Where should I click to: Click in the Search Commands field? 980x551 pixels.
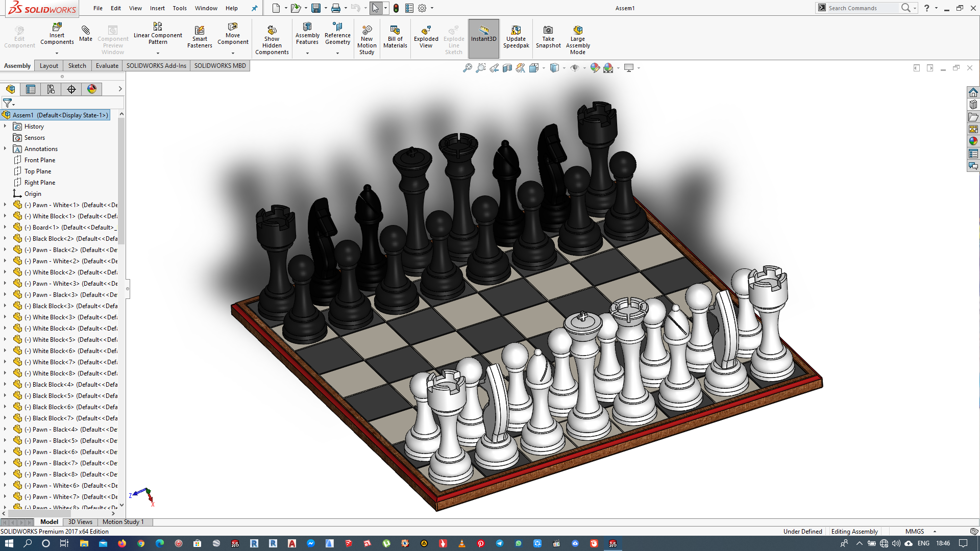click(x=863, y=8)
